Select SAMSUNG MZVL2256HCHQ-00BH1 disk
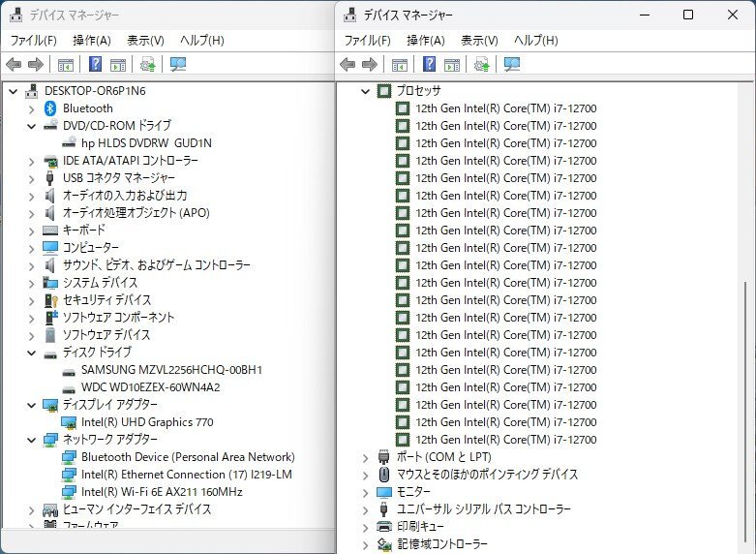The height and width of the screenshot is (554, 756). [x=171, y=370]
